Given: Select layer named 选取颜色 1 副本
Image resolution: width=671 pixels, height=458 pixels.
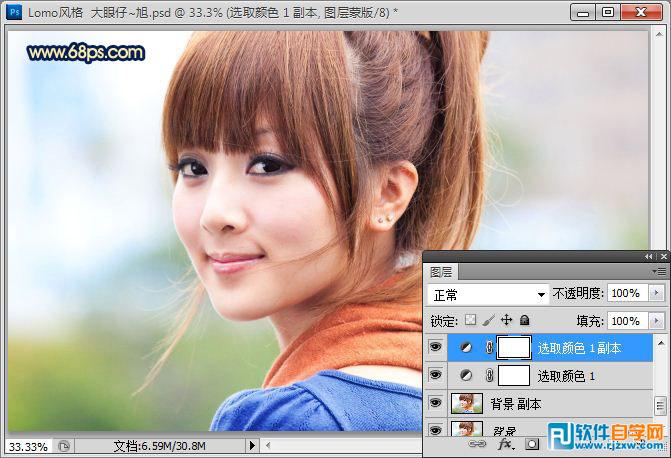Looking at the screenshot, I should point(579,348).
